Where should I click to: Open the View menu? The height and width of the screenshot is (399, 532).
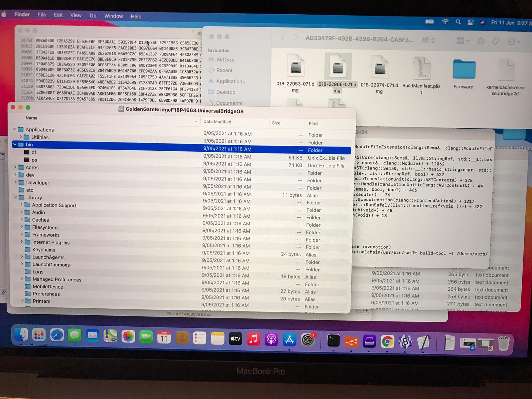pyautogui.click(x=76, y=15)
